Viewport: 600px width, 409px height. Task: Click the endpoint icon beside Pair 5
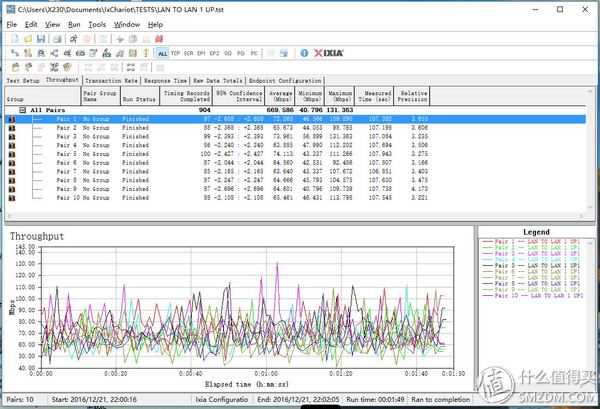pos(12,155)
